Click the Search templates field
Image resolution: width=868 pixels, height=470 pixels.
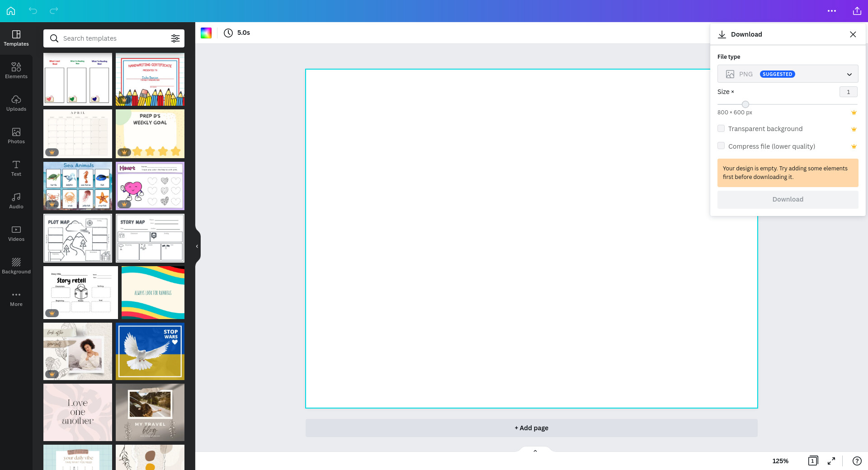[114, 38]
